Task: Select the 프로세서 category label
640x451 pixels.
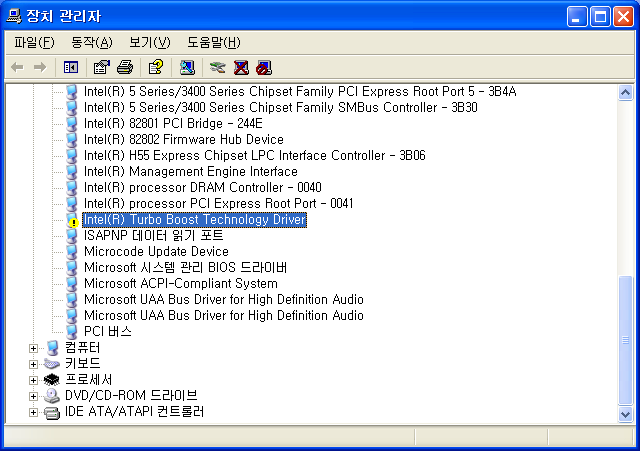Action: (x=89, y=380)
